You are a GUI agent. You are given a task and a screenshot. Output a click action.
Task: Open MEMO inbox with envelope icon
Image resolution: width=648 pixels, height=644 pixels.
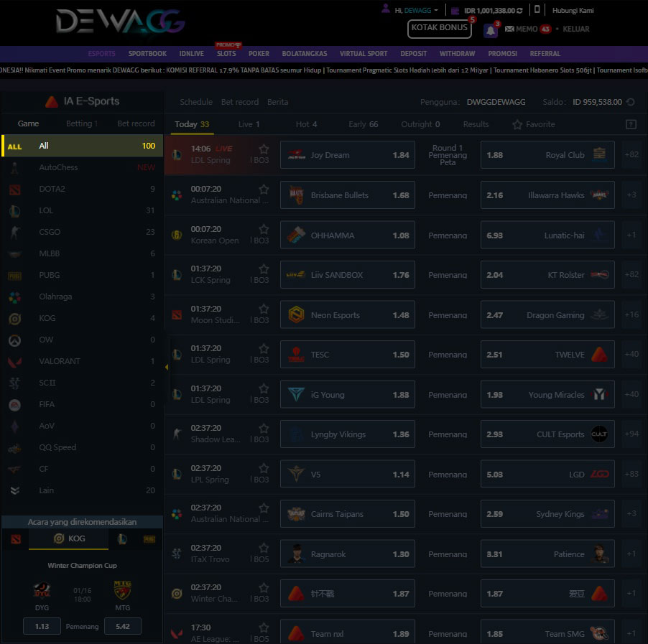coord(527,29)
